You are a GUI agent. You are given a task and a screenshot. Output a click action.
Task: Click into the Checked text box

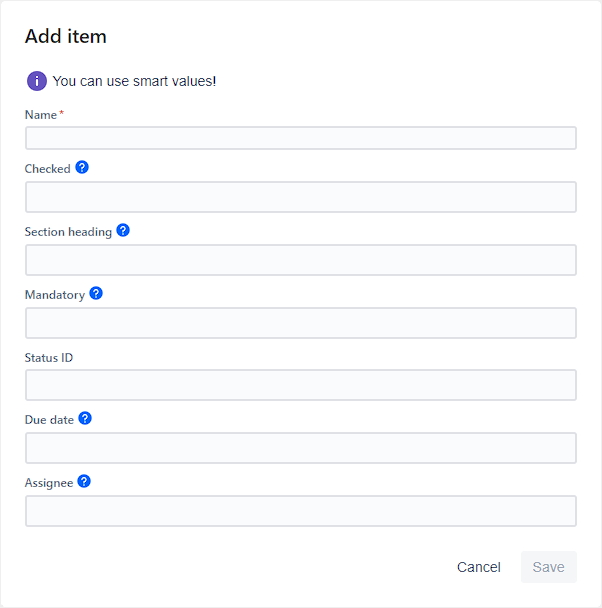300,197
